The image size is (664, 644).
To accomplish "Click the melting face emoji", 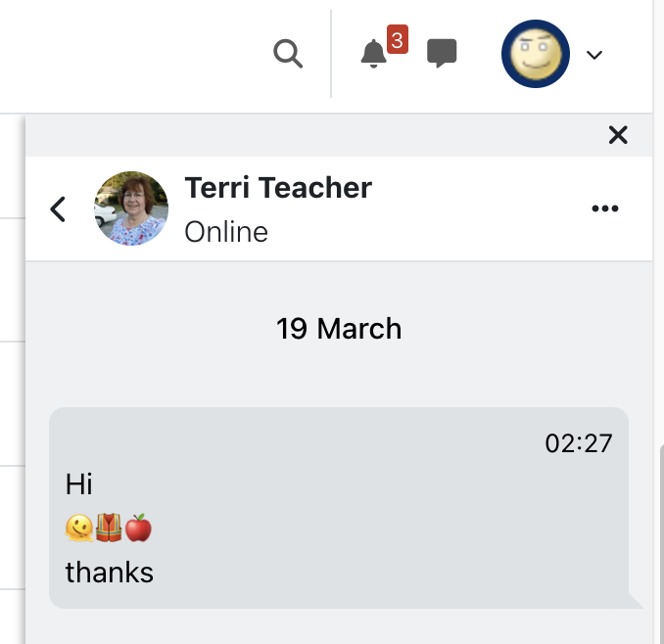I will pos(79,529).
